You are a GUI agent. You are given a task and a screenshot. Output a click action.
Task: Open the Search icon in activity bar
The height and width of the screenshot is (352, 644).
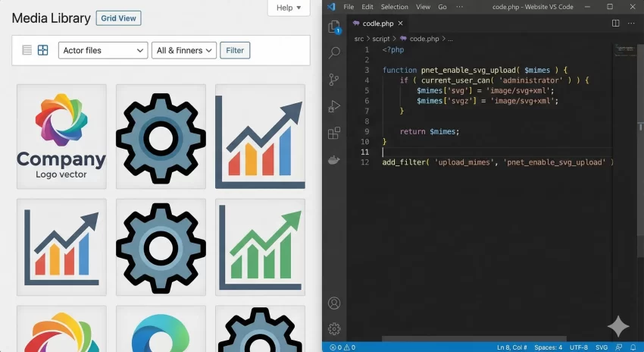(x=334, y=52)
